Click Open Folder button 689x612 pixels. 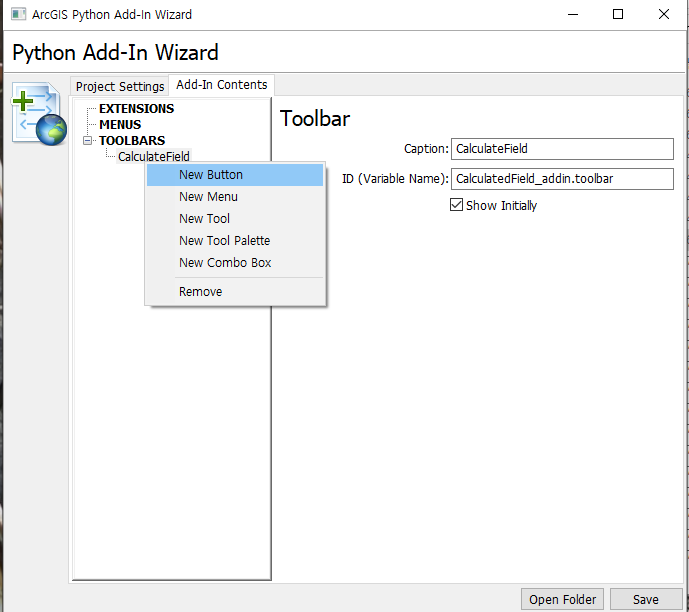[x=562, y=599]
